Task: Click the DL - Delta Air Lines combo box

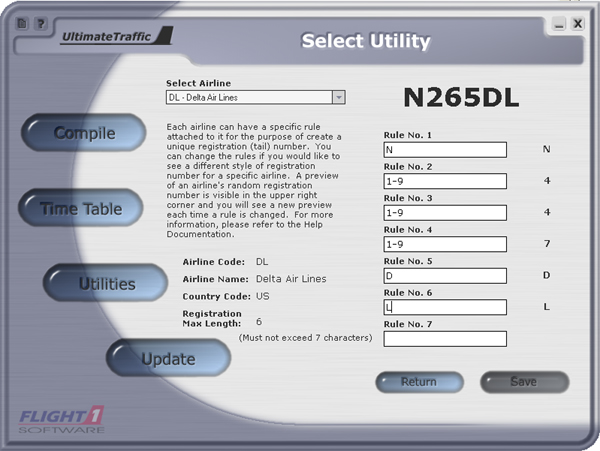Action: tap(256, 97)
